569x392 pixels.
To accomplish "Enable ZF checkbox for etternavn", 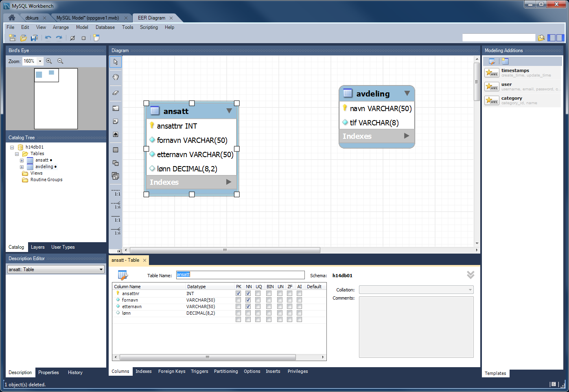I will click(289, 307).
